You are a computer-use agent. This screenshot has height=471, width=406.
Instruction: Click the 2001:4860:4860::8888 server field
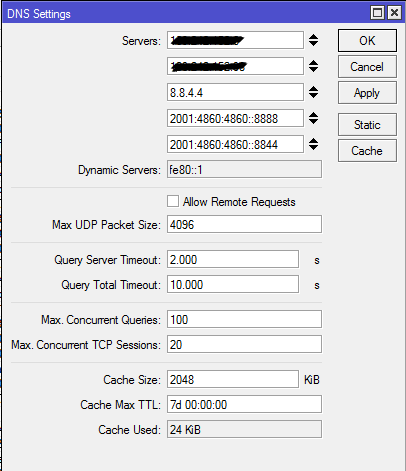coord(235,118)
